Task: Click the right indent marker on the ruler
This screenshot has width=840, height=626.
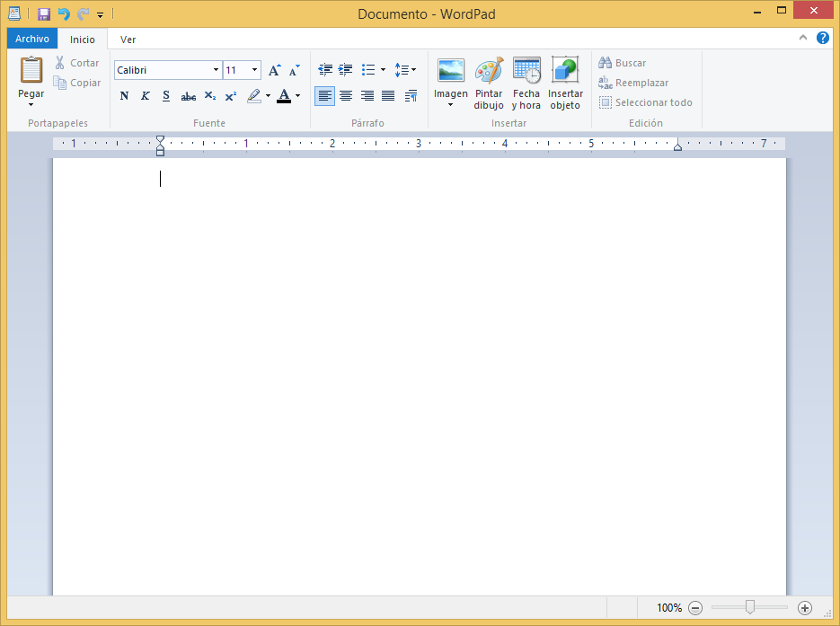Action: 677,146
